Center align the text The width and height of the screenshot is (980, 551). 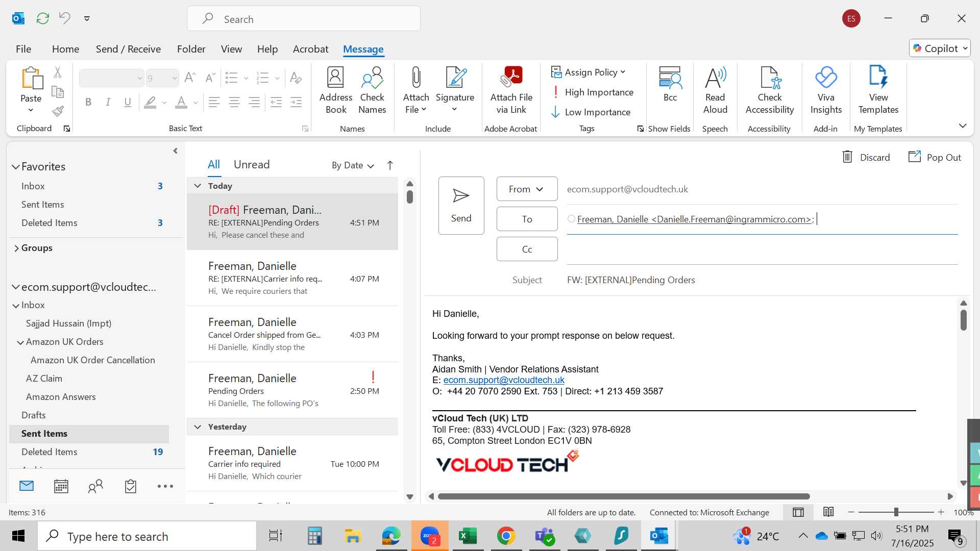pyautogui.click(x=234, y=103)
